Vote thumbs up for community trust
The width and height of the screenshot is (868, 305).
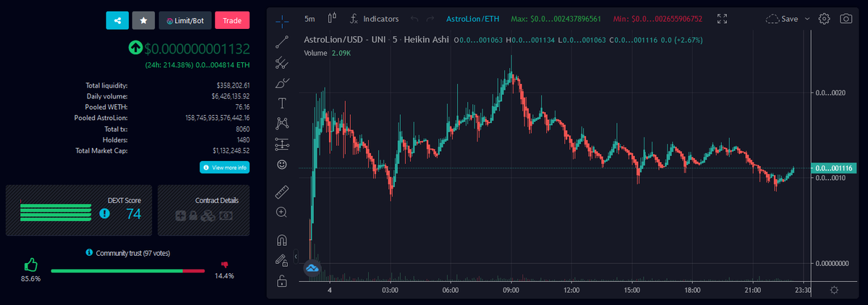coord(30,265)
